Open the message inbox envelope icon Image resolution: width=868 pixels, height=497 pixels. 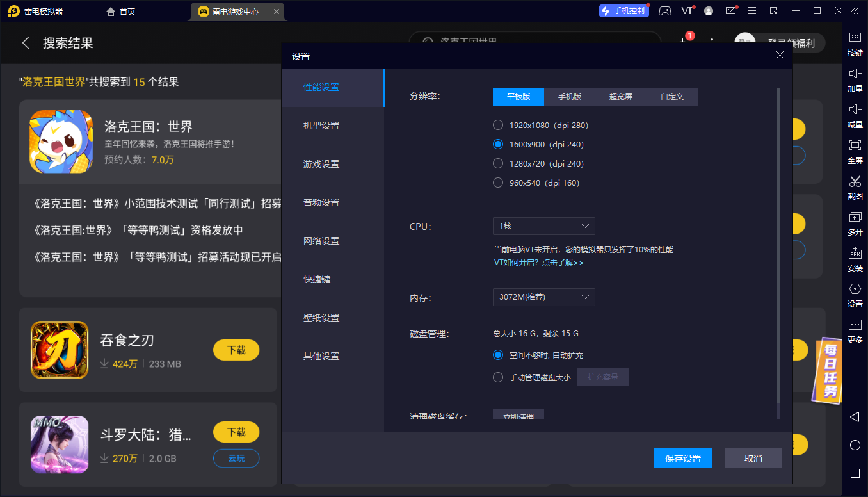click(730, 10)
